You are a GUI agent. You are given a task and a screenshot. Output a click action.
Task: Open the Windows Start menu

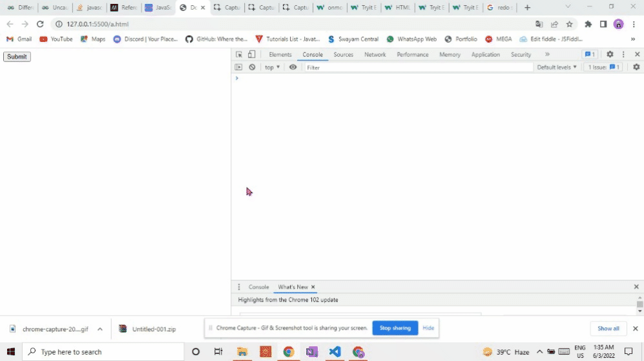tap(11, 351)
